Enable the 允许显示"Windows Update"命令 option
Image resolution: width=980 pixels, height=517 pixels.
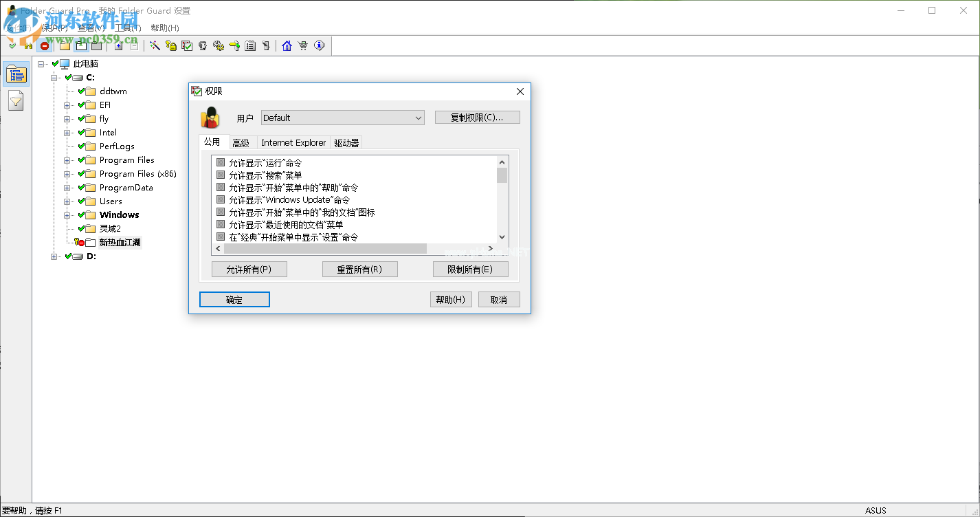coord(221,200)
